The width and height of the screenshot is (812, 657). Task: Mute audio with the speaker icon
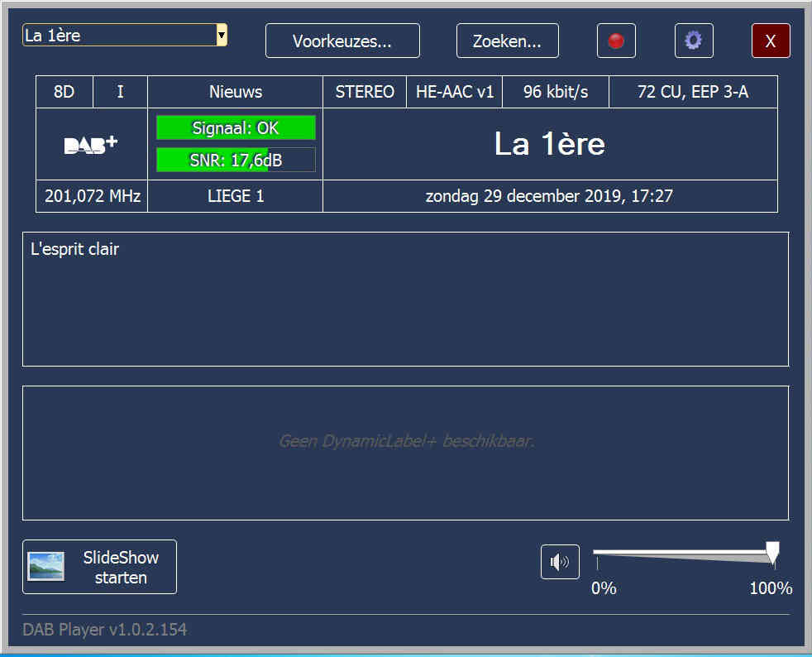point(560,562)
